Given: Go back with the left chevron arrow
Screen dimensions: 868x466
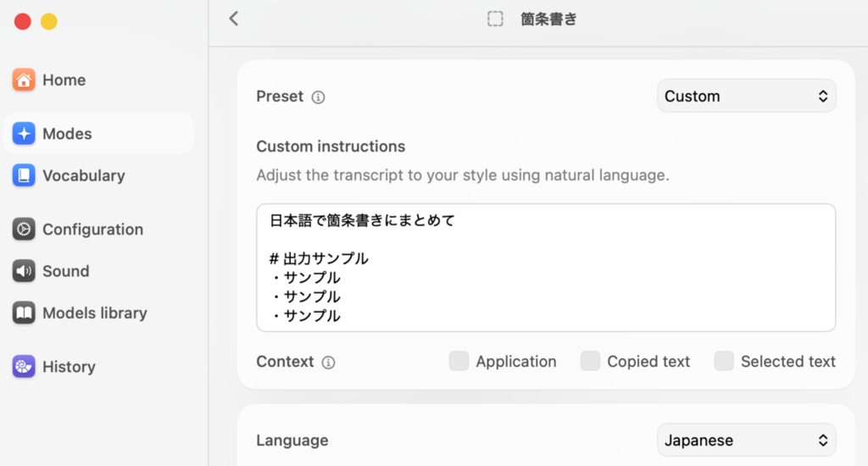Looking at the screenshot, I should [234, 19].
